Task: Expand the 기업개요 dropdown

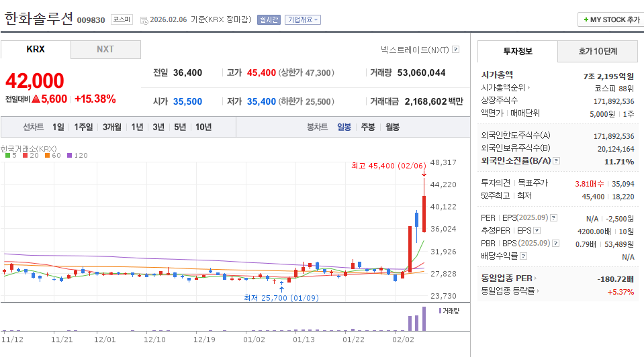Action: 303,19
